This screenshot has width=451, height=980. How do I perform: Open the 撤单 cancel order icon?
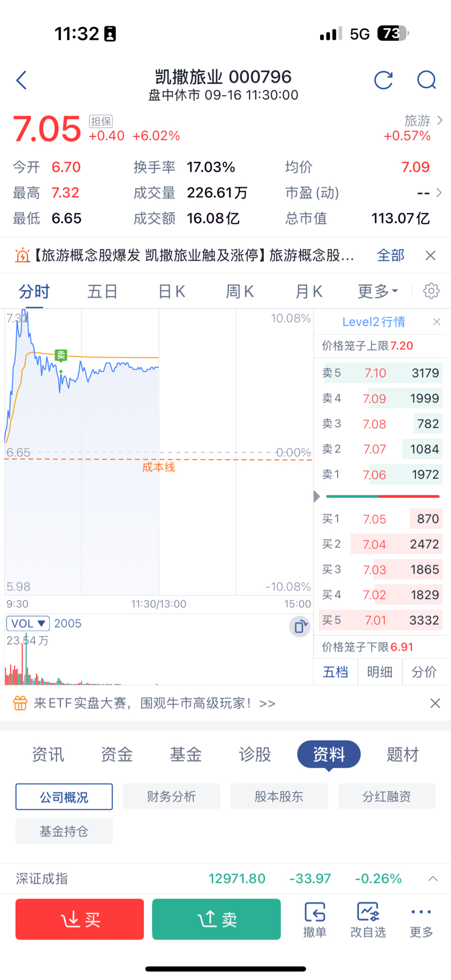(x=315, y=919)
